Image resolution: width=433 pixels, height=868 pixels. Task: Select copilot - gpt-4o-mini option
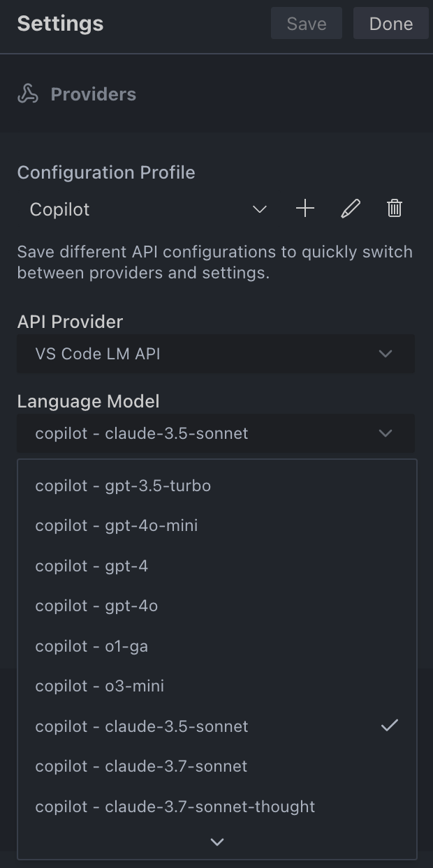117,525
